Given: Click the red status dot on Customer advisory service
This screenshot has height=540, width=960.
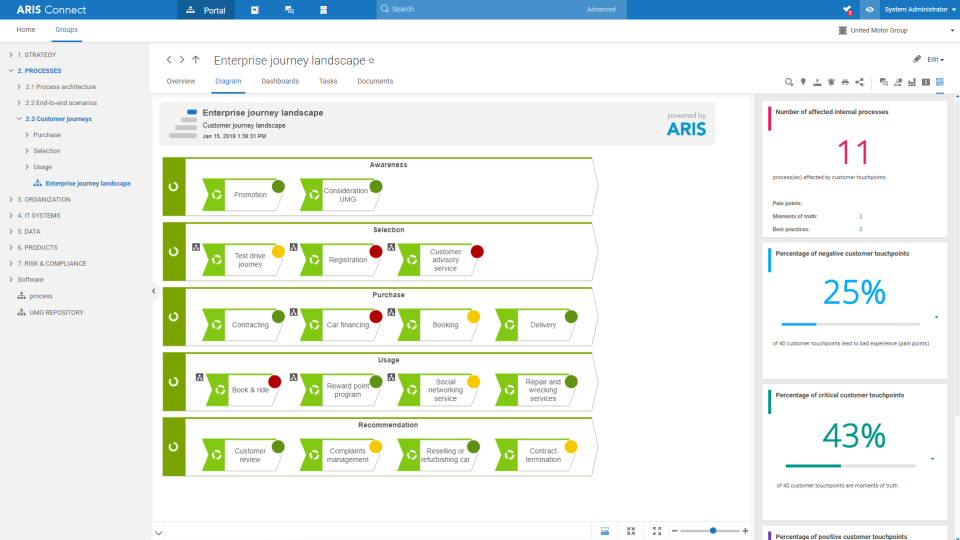Looking at the screenshot, I should pyautogui.click(x=477, y=251).
